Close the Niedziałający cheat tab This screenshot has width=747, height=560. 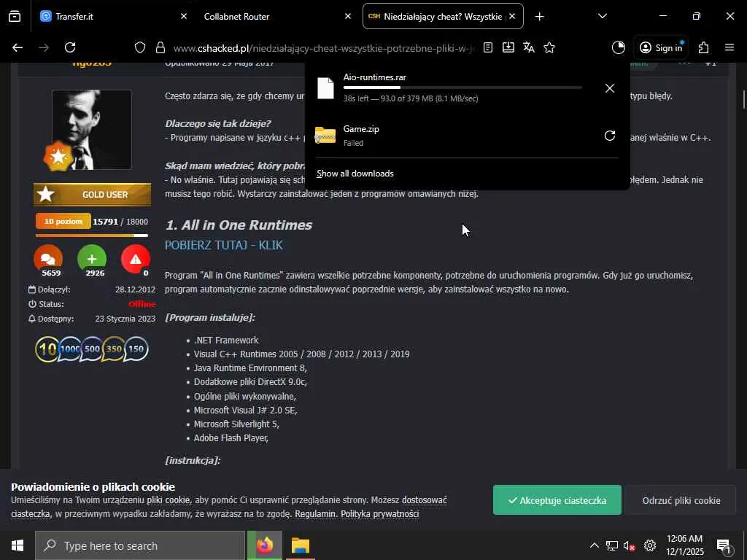(x=512, y=16)
